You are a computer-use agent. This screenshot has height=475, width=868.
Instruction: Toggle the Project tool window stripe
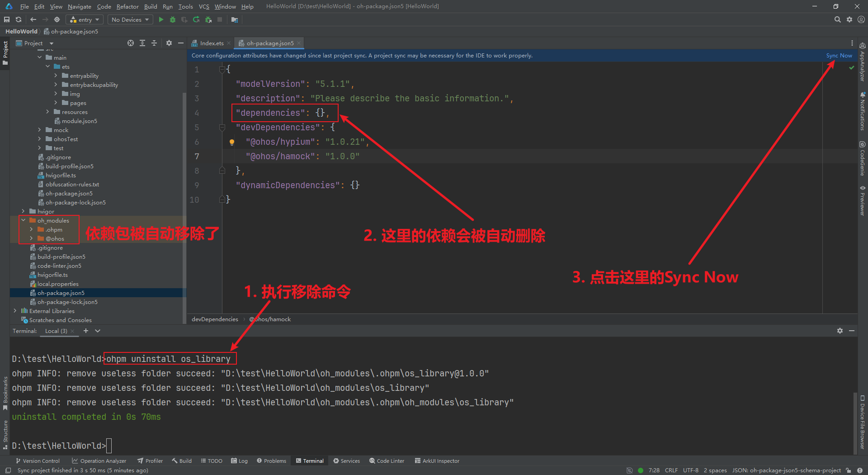pos(5,52)
